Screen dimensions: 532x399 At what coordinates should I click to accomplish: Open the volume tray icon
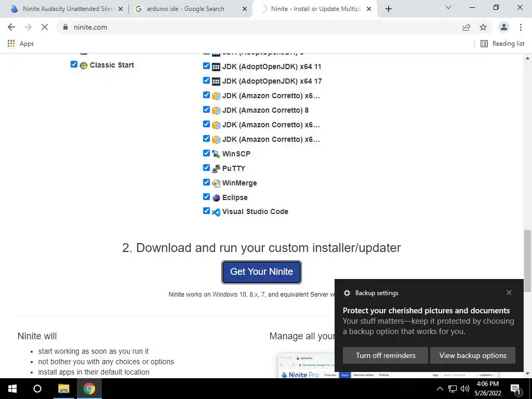pyautogui.click(x=465, y=389)
